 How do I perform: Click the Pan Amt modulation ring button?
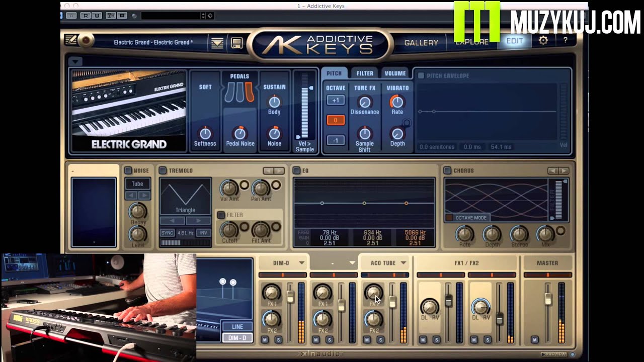276,186
